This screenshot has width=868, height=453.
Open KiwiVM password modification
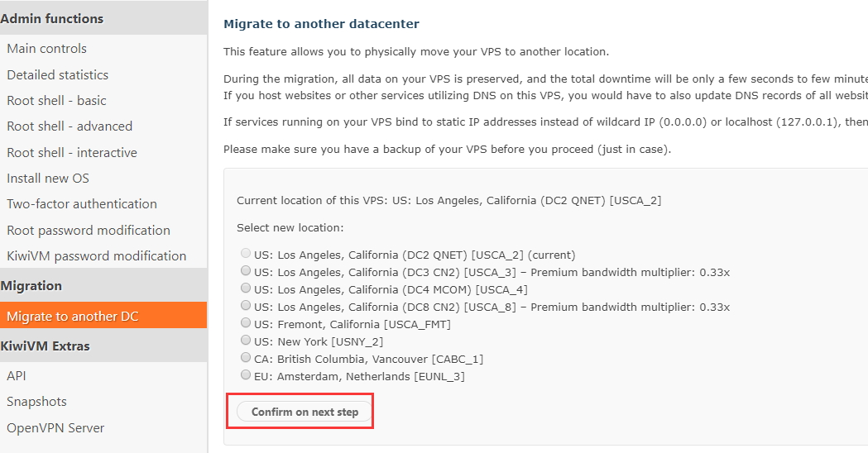(x=96, y=256)
